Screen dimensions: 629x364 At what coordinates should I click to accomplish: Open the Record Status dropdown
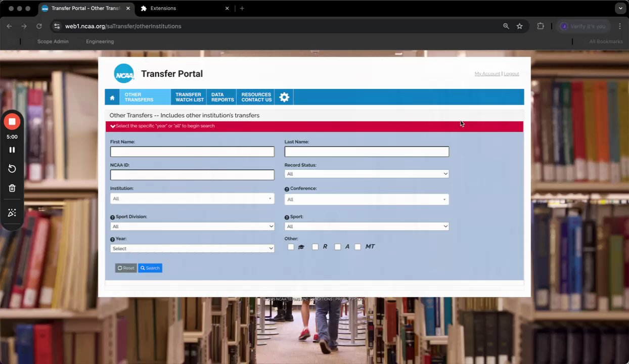point(367,174)
